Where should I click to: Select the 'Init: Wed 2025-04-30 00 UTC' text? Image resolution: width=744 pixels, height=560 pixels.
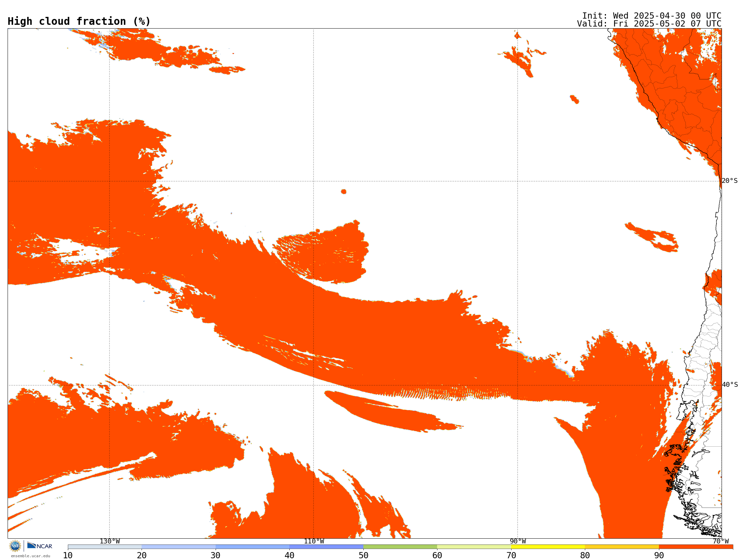pyautogui.click(x=652, y=16)
